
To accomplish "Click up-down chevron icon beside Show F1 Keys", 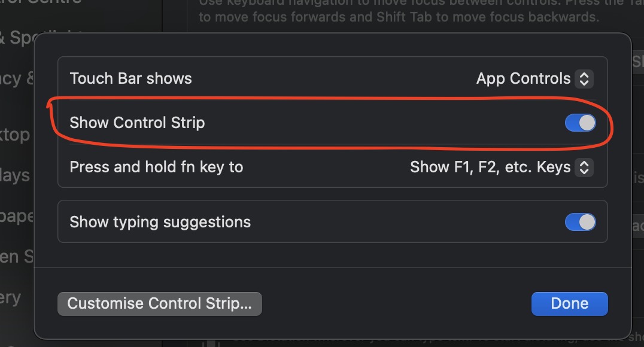I will click(584, 167).
